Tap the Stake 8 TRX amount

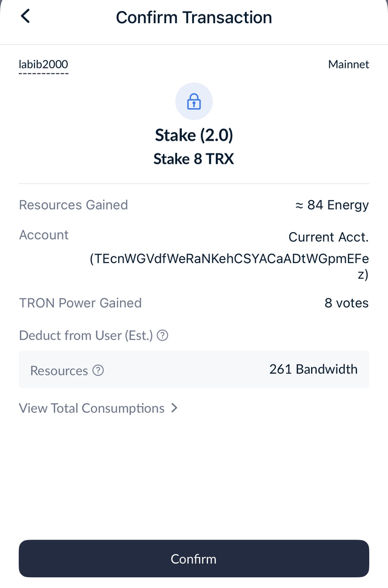194,159
